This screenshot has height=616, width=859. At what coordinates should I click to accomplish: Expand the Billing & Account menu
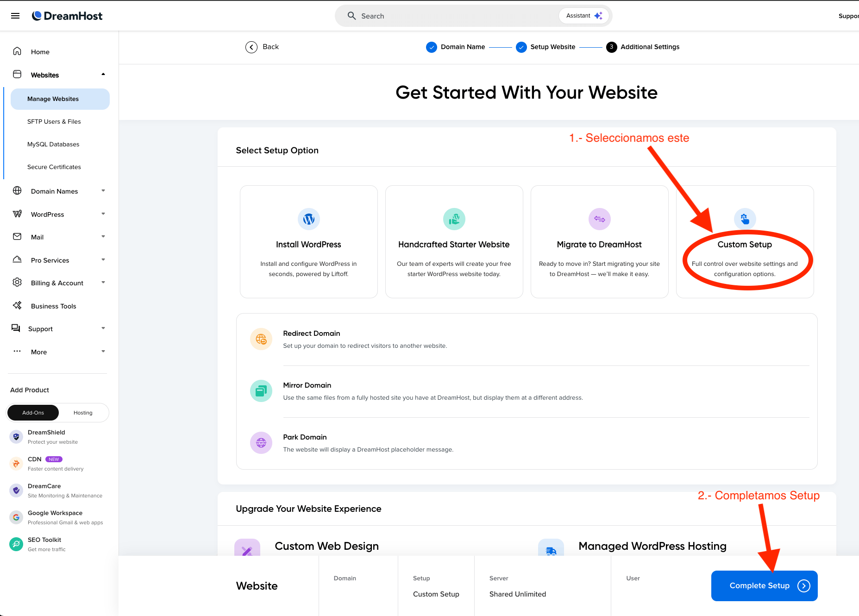coord(103,283)
